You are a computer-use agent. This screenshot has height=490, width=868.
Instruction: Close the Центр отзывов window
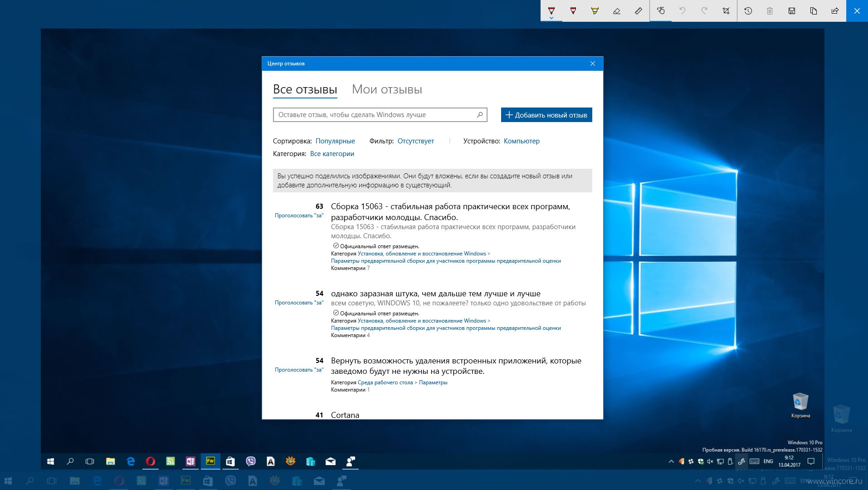pyautogui.click(x=592, y=64)
